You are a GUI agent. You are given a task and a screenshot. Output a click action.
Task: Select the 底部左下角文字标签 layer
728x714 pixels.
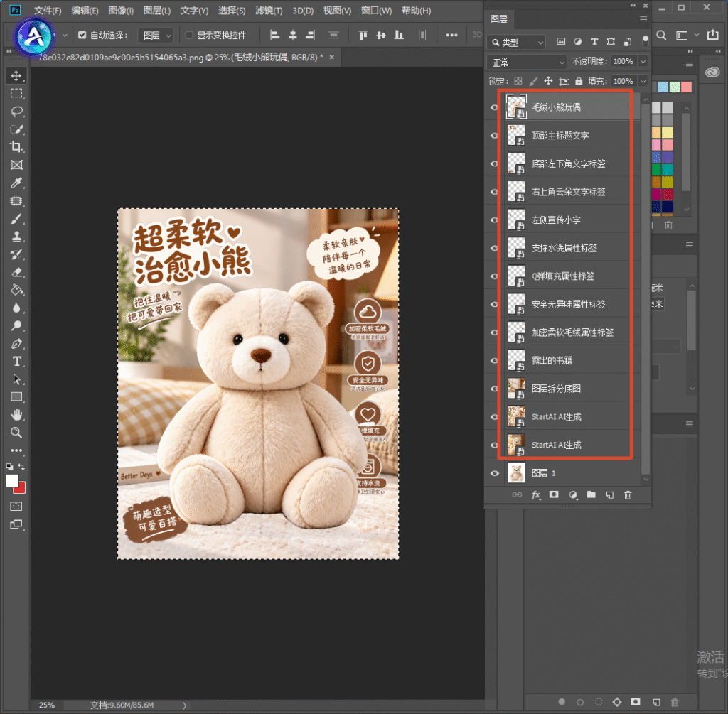tap(572, 164)
